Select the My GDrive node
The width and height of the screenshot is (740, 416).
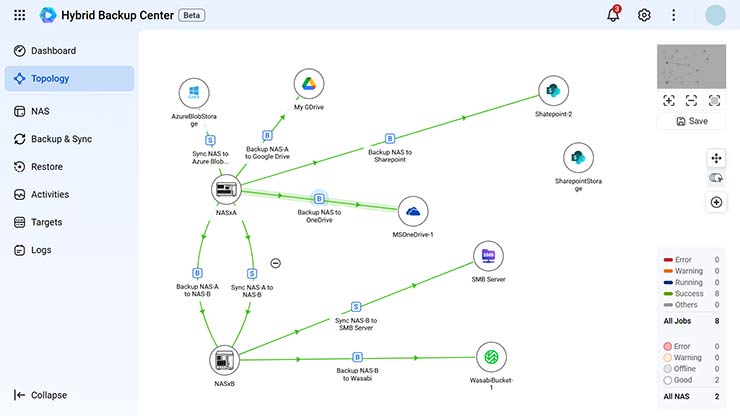(309, 85)
